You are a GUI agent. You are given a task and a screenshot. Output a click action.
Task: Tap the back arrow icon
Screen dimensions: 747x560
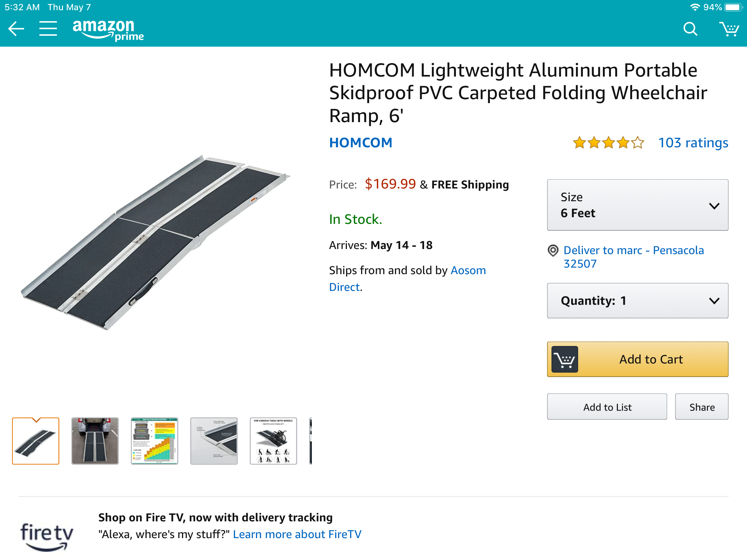click(16, 29)
